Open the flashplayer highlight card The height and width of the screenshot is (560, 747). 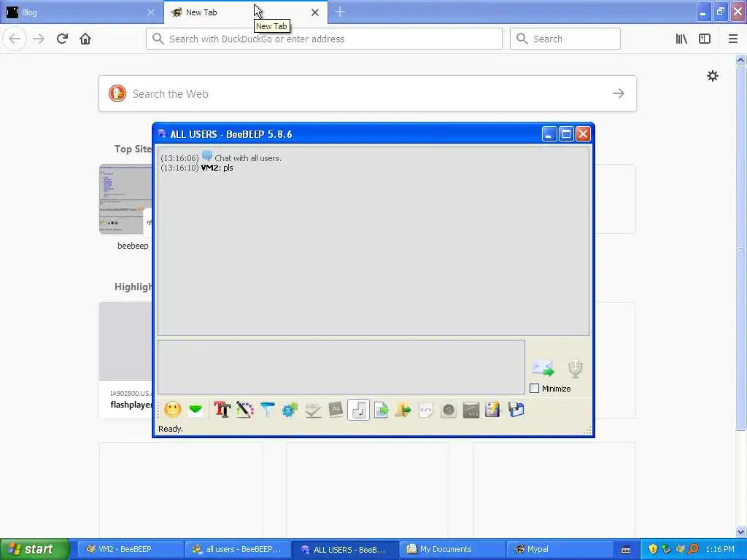click(x=125, y=360)
